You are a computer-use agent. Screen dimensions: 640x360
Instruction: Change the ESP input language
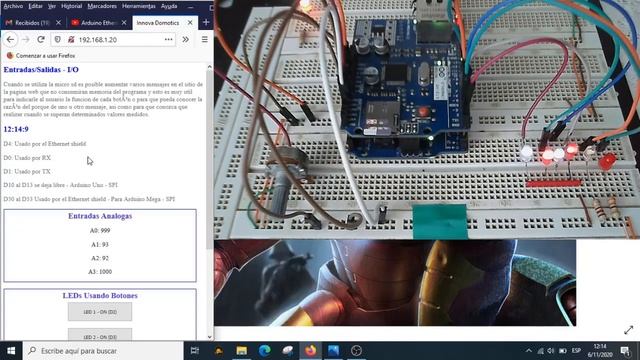[576, 351]
